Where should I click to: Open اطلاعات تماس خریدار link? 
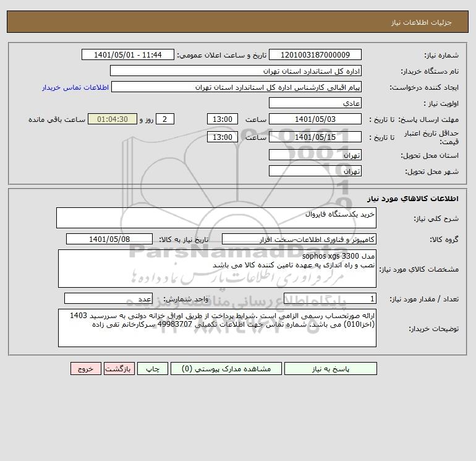pos(75,87)
